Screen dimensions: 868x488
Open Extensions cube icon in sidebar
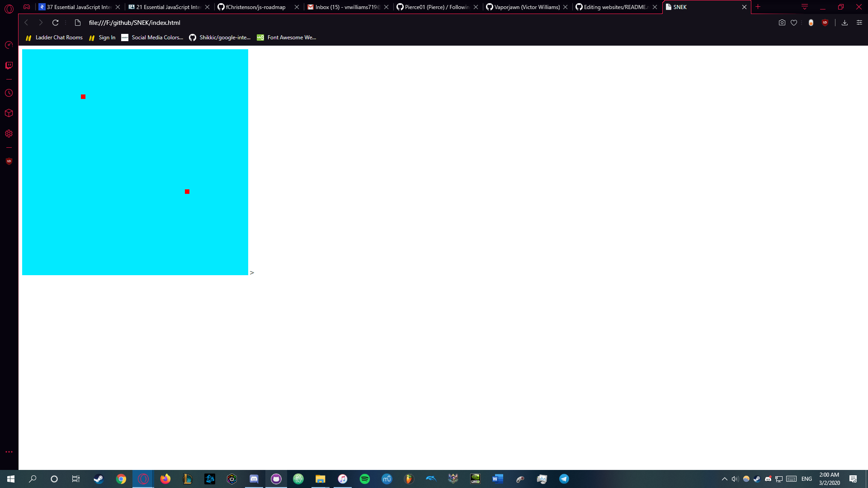(9, 113)
